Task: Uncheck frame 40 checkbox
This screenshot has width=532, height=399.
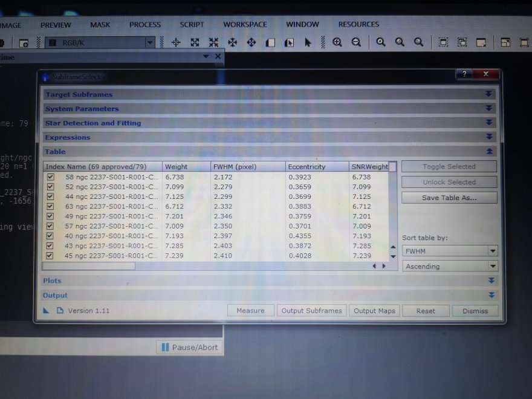Action: (x=50, y=236)
